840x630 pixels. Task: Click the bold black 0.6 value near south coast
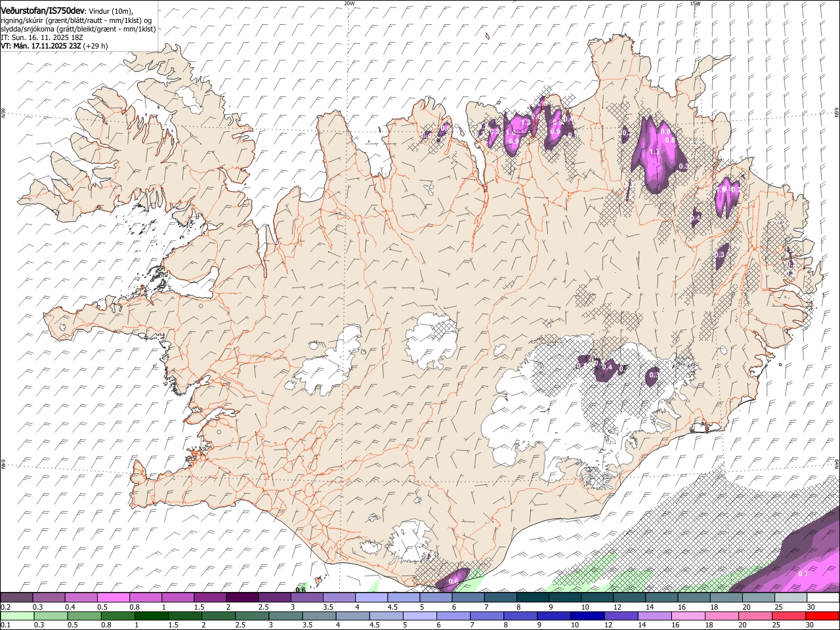coord(301,590)
